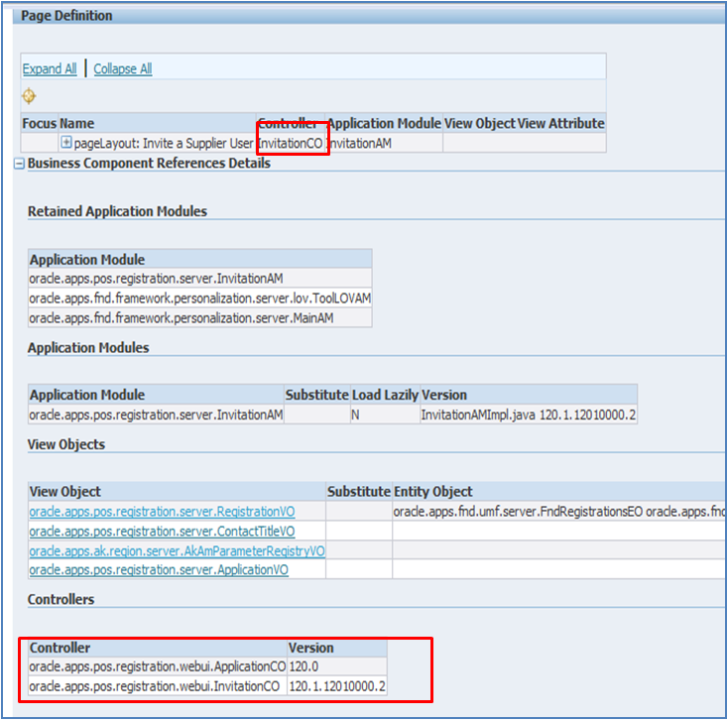Select the ToolLOVAM retained application module row
Screen dimensions: 728x721
click(200, 299)
